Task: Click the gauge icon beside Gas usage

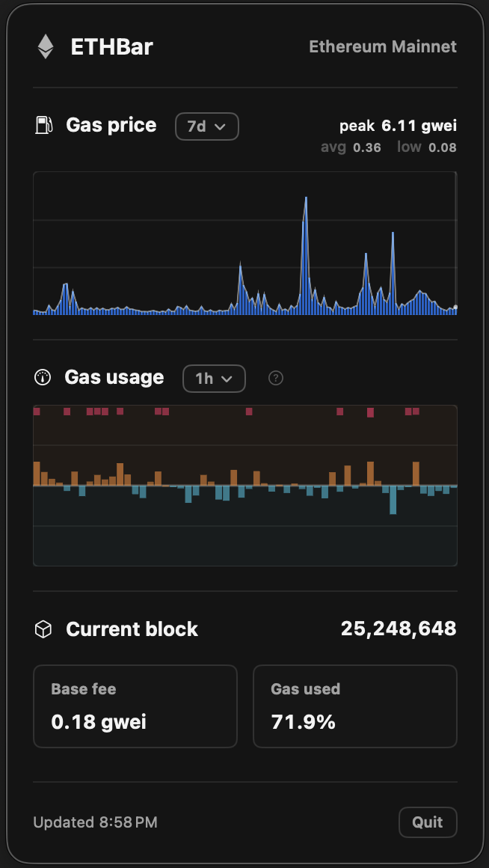Action: pos(43,378)
